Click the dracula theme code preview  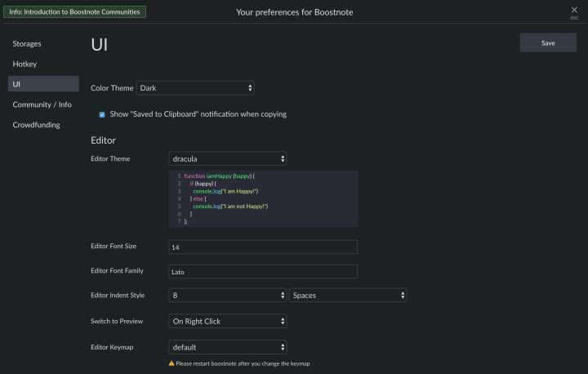click(x=263, y=198)
